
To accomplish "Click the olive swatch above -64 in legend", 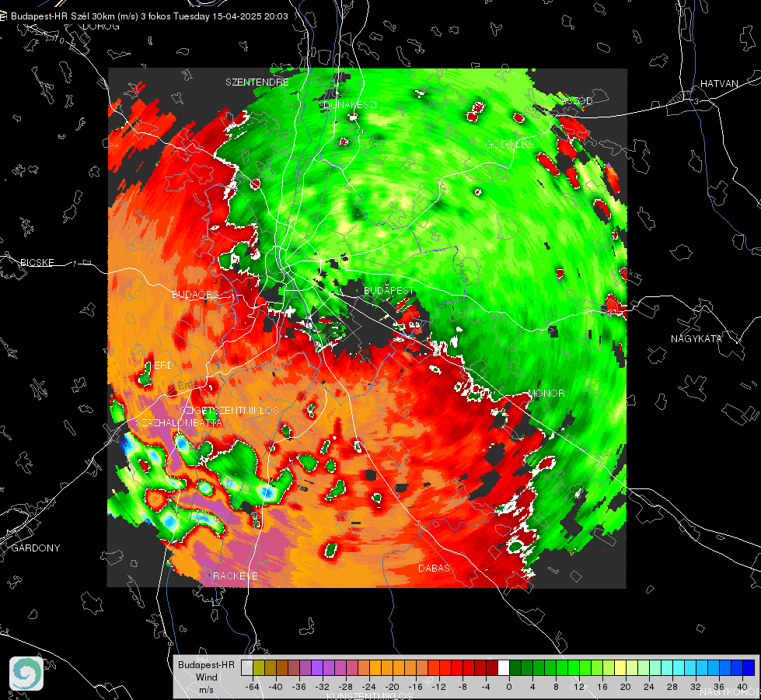I will click(259, 668).
